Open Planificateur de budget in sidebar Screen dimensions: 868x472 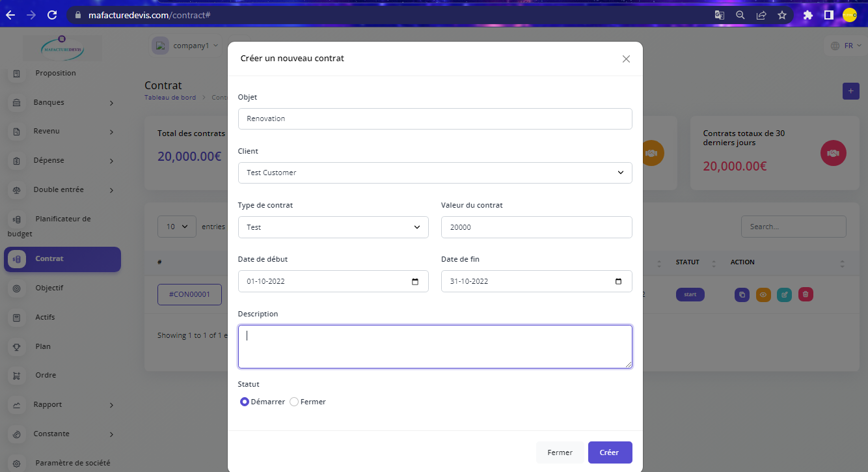(x=62, y=226)
